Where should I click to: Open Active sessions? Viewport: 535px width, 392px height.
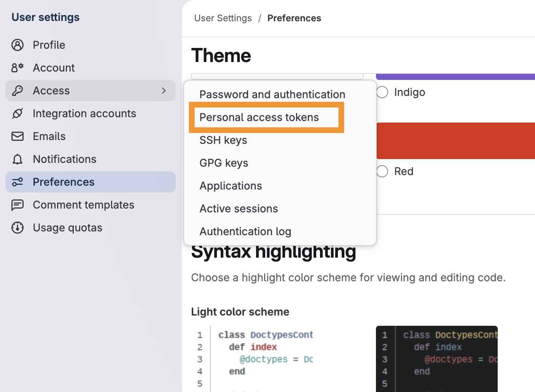[x=239, y=209]
